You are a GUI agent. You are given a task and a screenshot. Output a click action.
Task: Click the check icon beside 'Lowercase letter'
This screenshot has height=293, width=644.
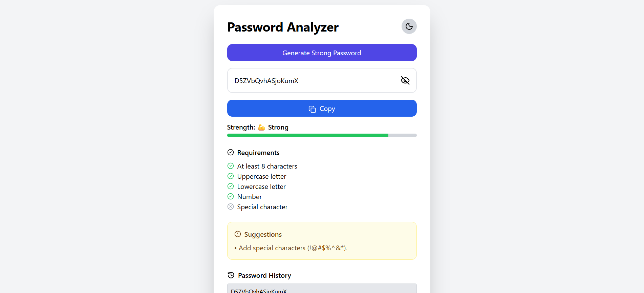coord(231,186)
